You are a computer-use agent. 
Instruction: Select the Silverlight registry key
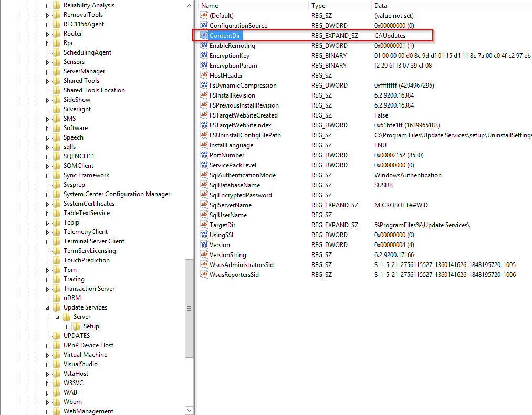point(77,109)
